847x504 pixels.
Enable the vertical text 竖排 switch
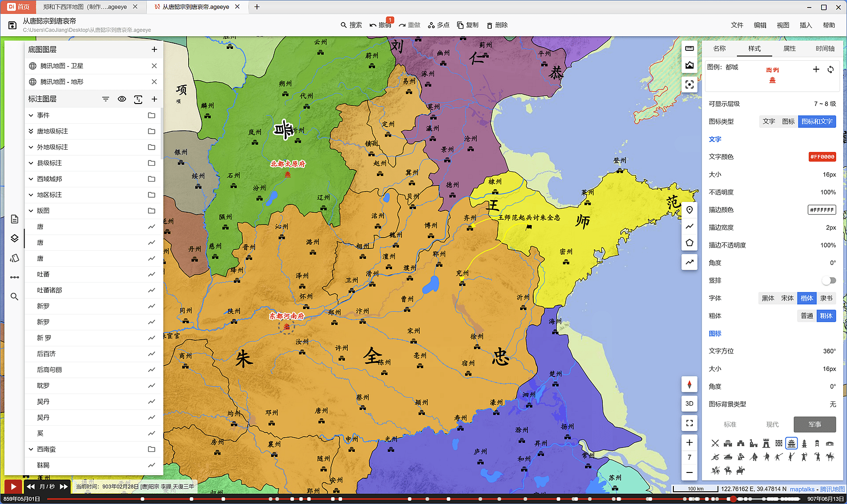(829, 280)
